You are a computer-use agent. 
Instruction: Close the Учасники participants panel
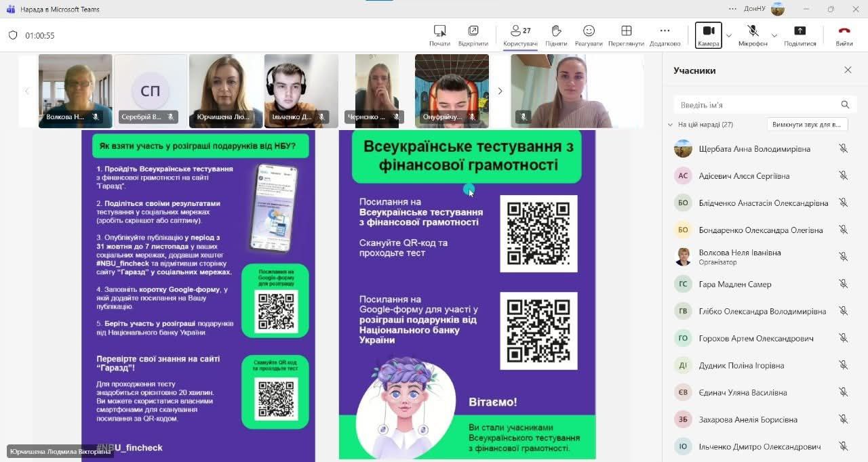click(x=848, y=70)
